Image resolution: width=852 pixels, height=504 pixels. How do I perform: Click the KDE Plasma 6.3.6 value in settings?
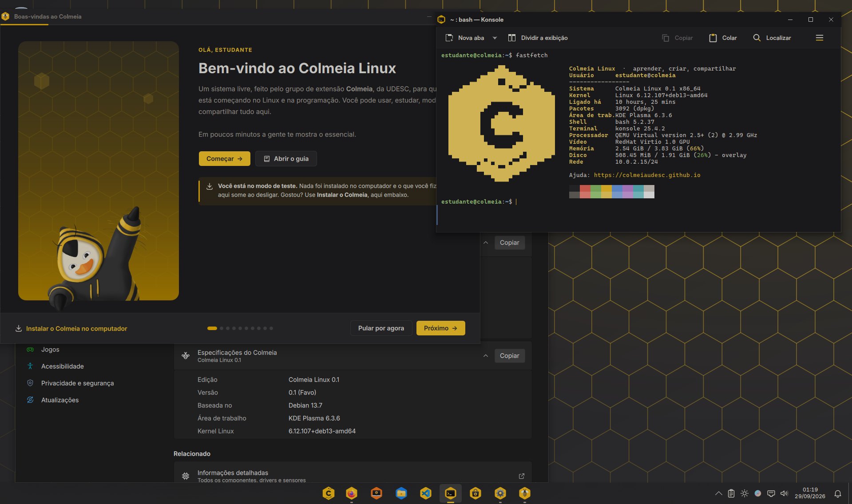coord(314,418)
